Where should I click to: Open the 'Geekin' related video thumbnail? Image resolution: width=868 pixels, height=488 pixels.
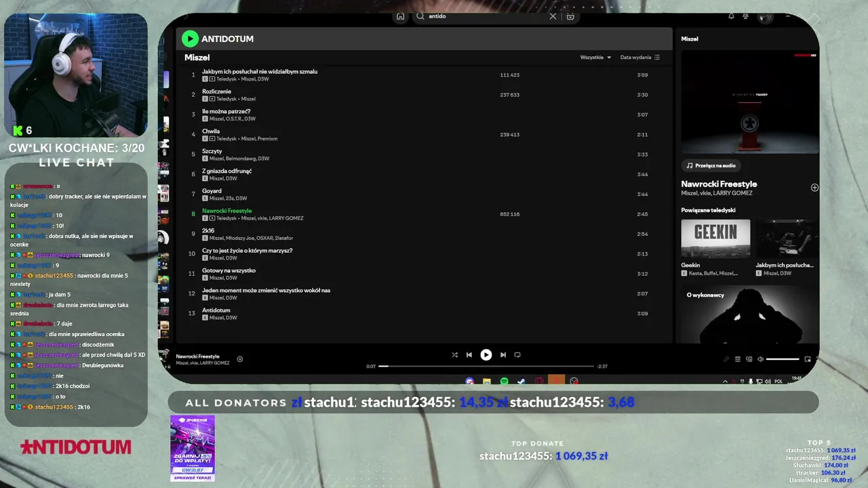coord(715,239)
